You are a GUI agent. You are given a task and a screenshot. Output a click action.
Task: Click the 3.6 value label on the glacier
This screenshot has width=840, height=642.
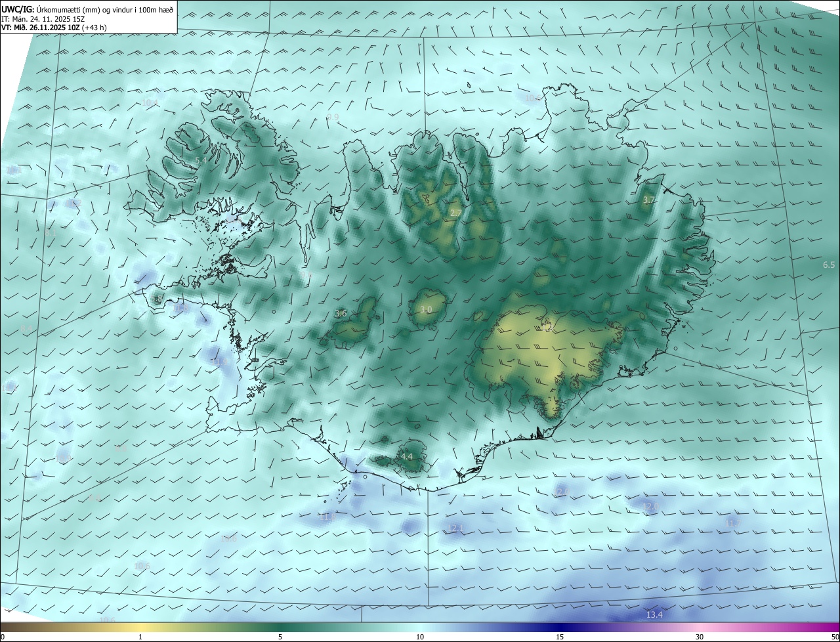(341, 314)
